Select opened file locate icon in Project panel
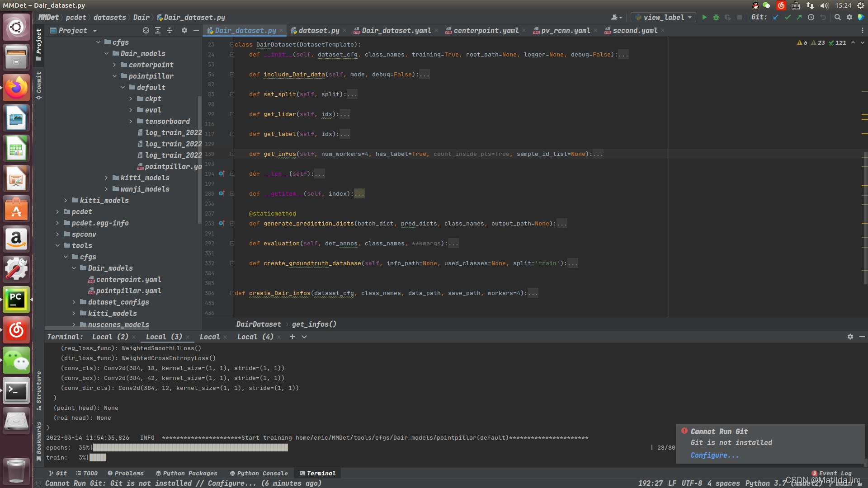This screenshot has width=868, height=488. [146, 30]
